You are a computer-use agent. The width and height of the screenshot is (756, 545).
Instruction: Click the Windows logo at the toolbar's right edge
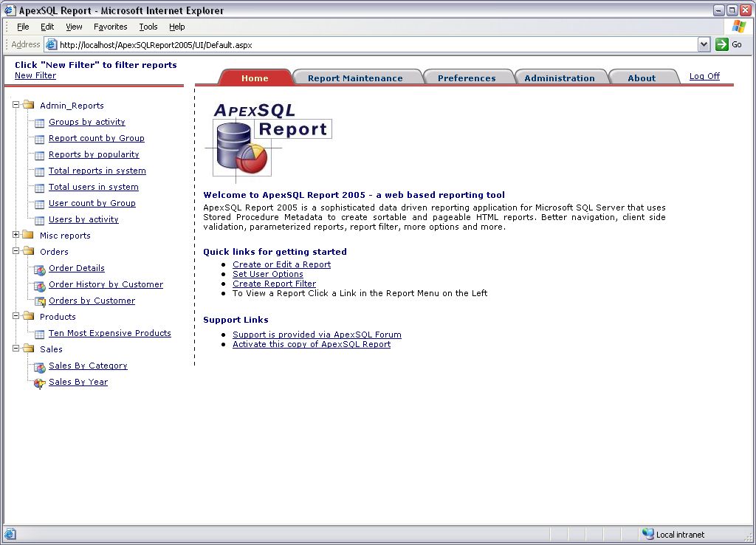click(738, 27)
